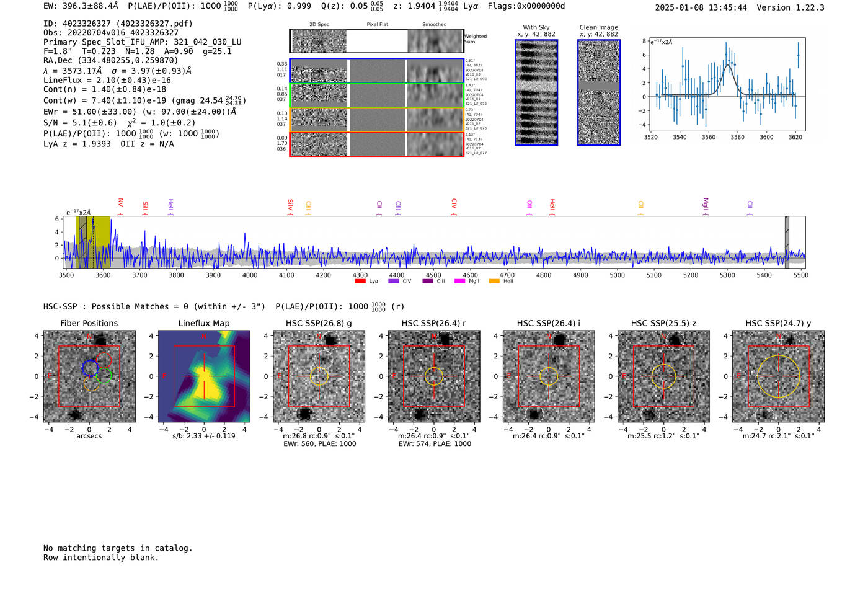Click 'Row intentionally blank.' text
The image size is (868, 591).
101,558
